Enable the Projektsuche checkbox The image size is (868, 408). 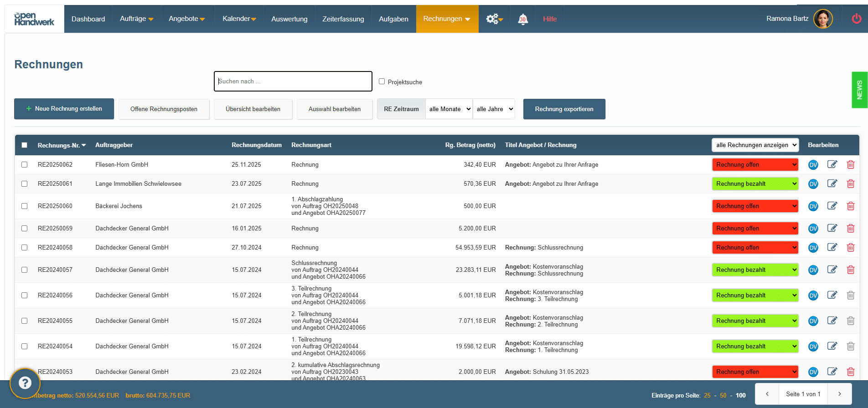(382, 82)
